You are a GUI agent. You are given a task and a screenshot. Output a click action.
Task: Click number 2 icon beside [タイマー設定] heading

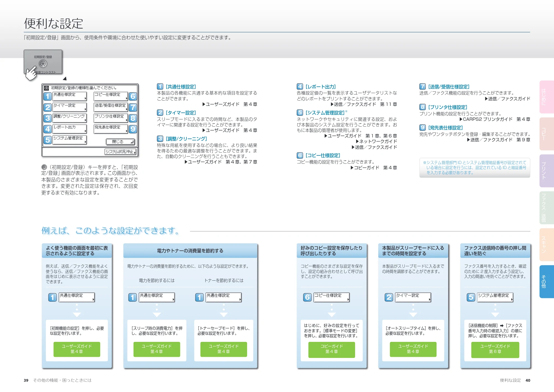(x=160, y=112)
